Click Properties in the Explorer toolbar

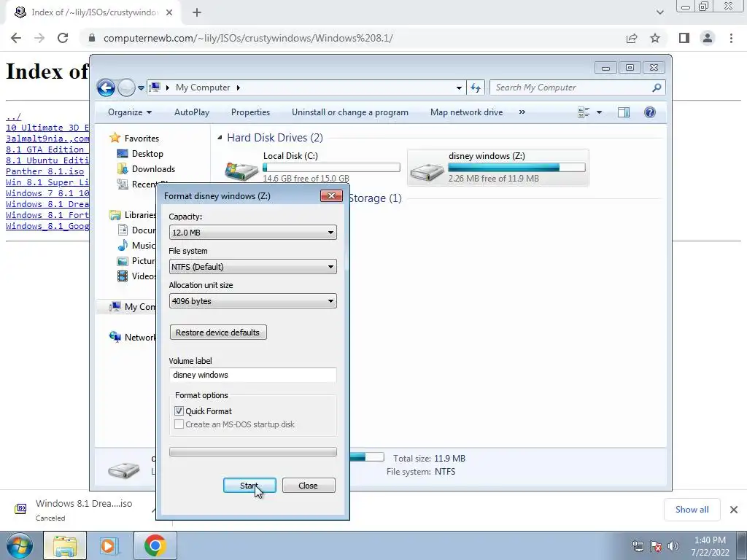(251, 112)
